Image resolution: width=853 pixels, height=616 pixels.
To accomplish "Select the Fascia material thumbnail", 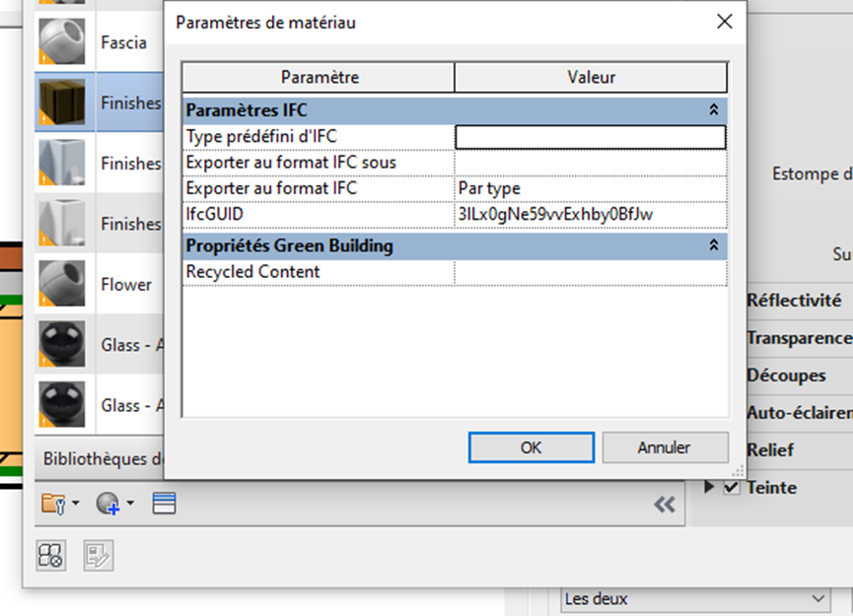I will (x=64, y=41).
